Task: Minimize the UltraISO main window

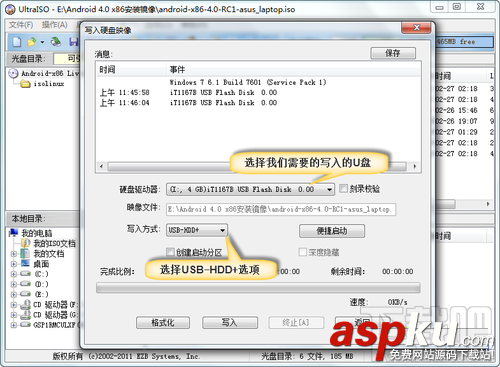Action: [x=439, y=7]
